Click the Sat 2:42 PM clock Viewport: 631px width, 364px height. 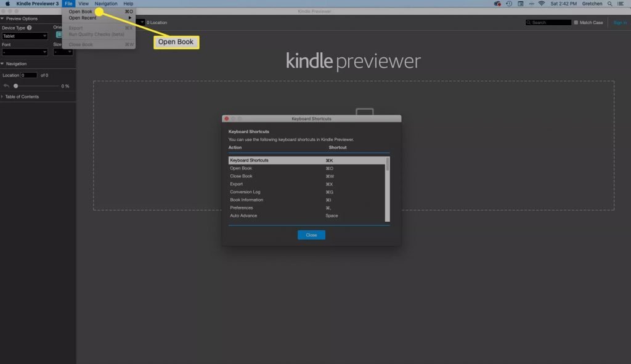563,4
